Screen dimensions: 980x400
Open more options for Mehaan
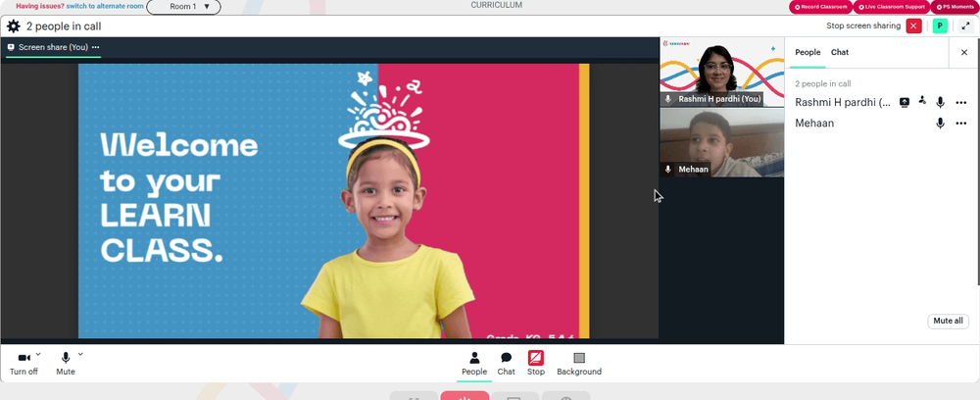(x=961, y=124)
